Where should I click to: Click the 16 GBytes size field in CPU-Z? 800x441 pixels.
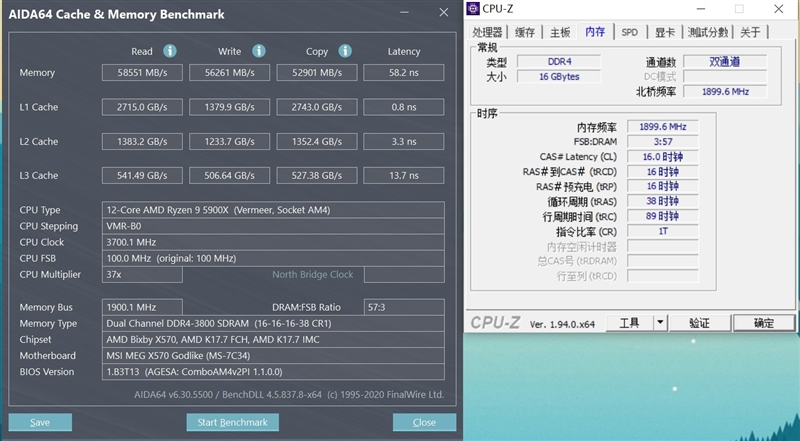click(559, 77)
